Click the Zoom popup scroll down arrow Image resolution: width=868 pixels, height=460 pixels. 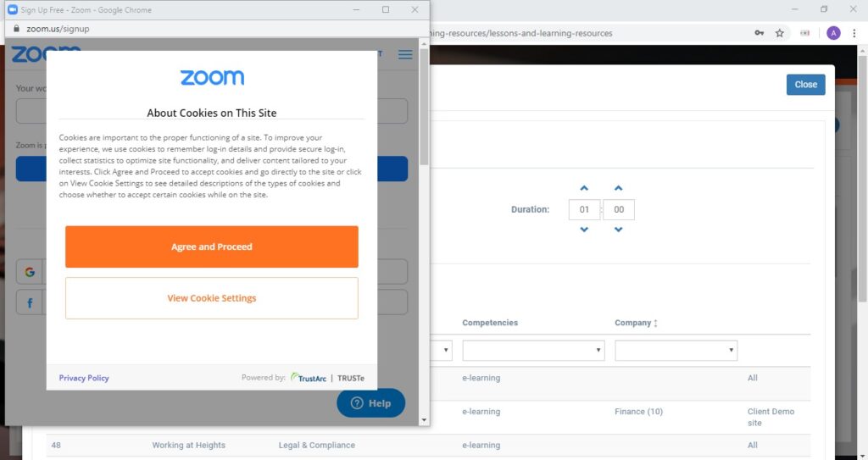click(424, 420)
